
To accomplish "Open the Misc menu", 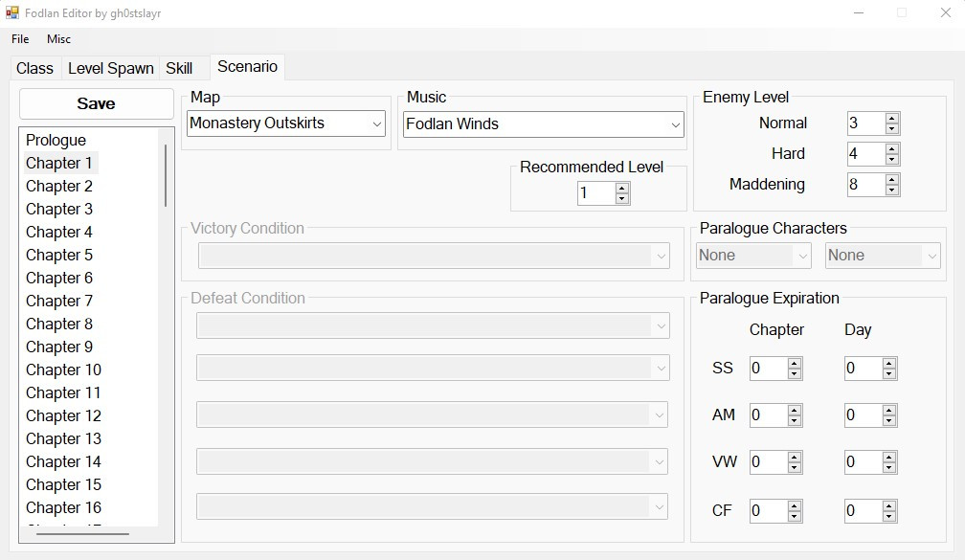I will [58, 39].
